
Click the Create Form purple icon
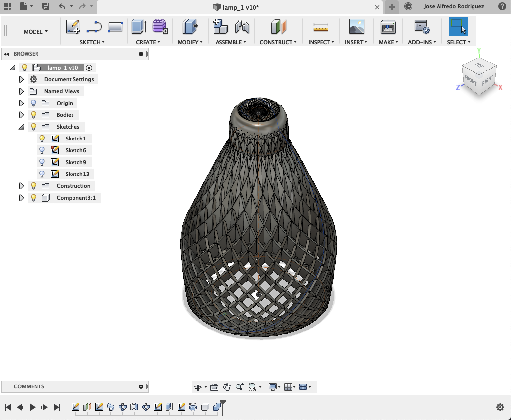click(x=160, y=26)
